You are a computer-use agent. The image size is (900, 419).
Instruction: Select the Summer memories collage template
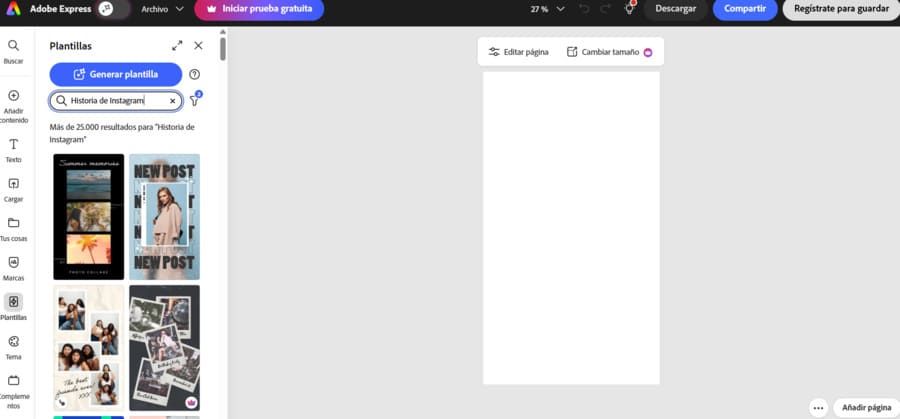(88, 217)
